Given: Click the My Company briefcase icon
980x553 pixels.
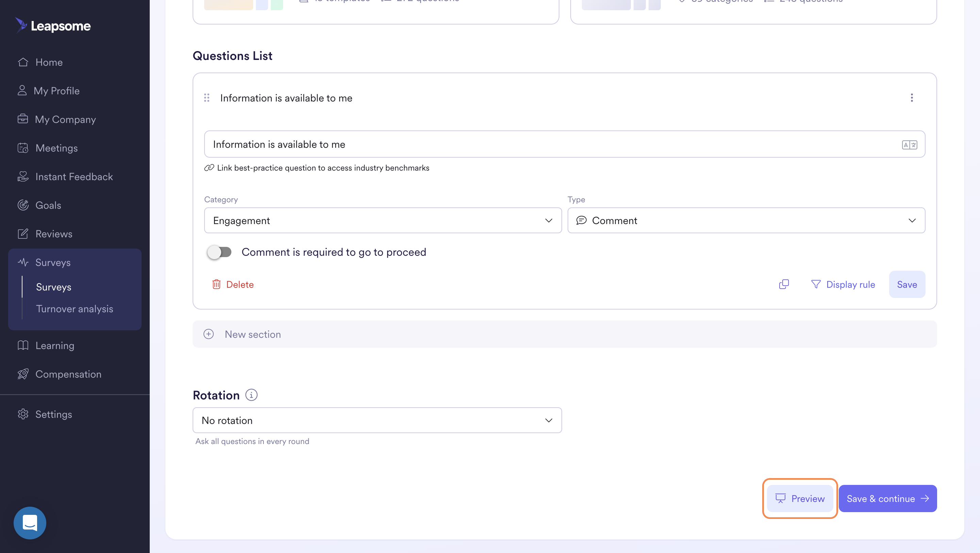Looking at the screenshot, I should tap(23, 119).
